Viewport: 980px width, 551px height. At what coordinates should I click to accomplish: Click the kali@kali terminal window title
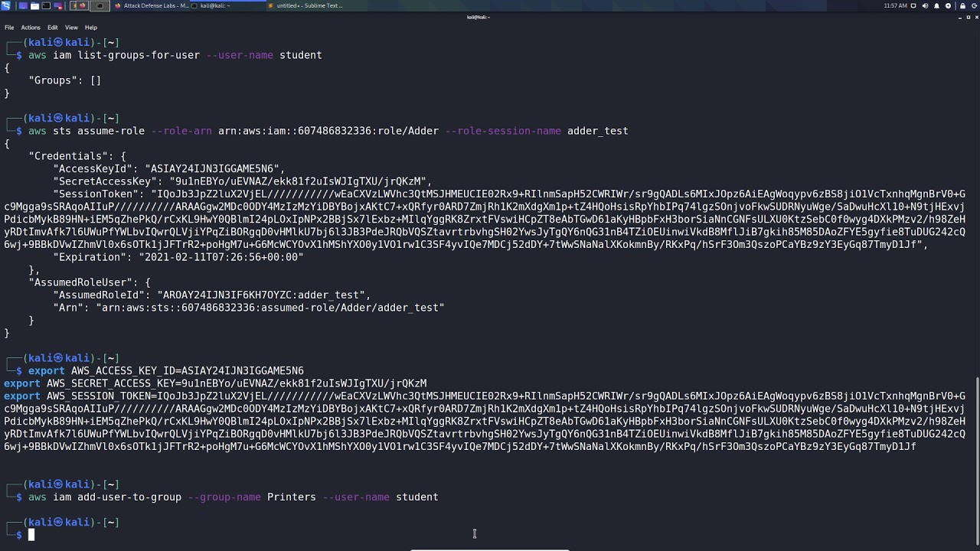[x=478, y=17]
